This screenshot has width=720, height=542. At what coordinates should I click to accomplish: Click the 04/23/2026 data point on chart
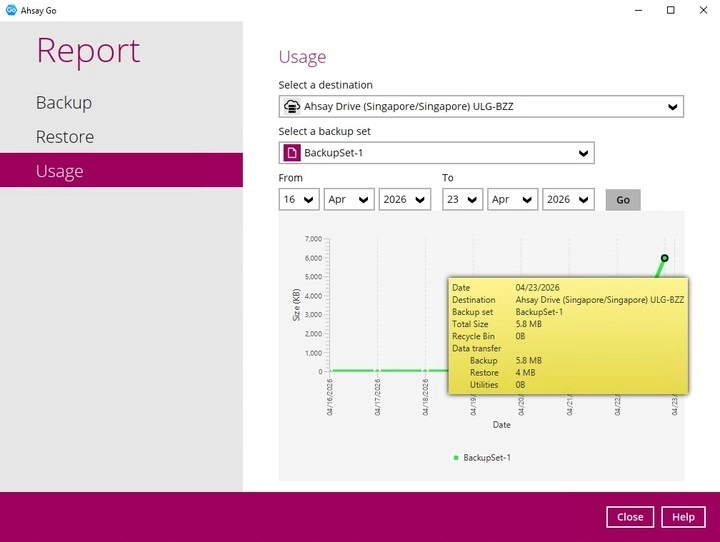[664, 258]
